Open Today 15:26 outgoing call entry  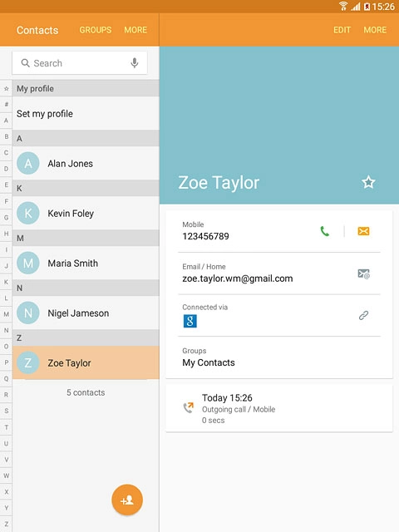[279, 408]
